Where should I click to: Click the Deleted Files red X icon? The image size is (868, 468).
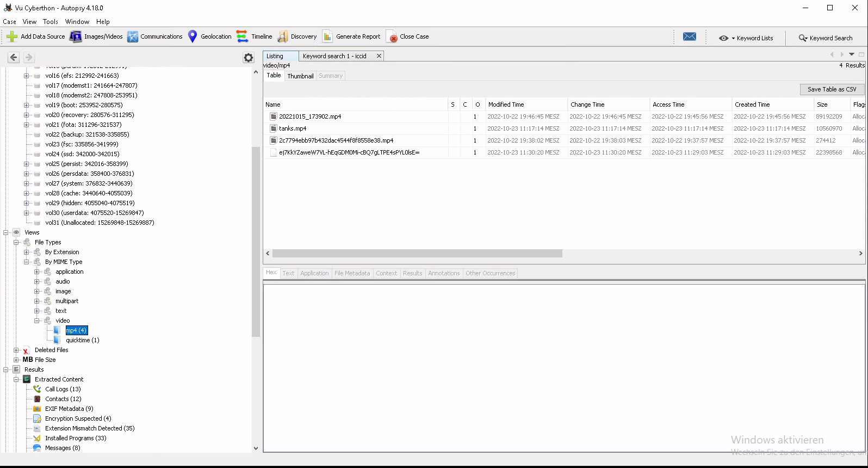(x=26, y=350)
